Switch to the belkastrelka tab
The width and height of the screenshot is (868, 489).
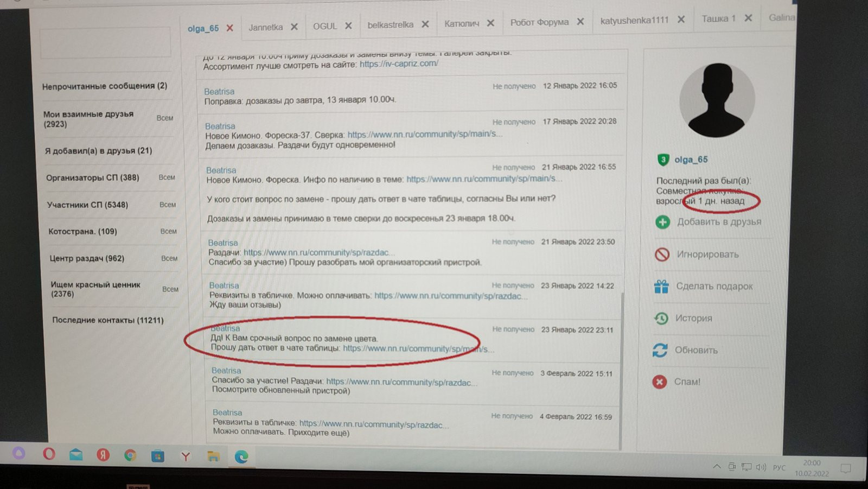[x=390, y=25]
